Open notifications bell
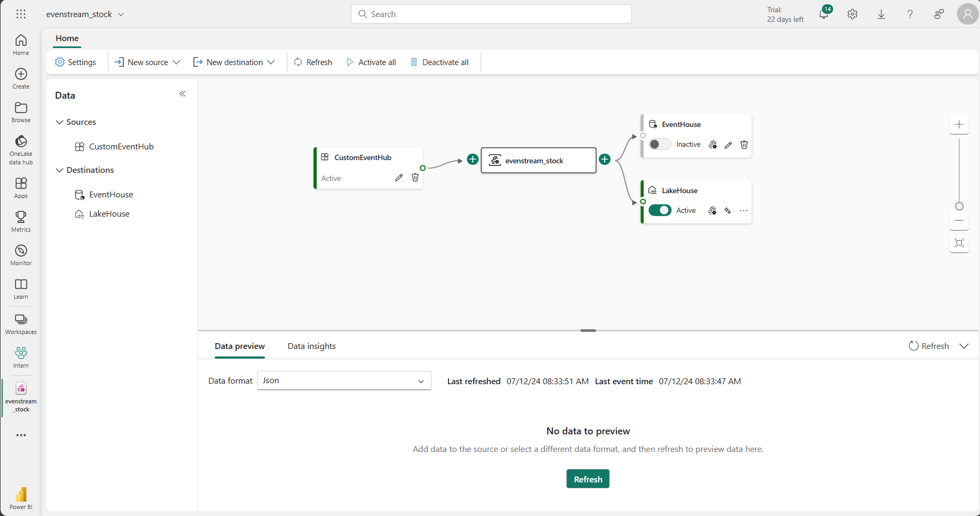The height and width of the screenshot is (516, 980). 824,14
